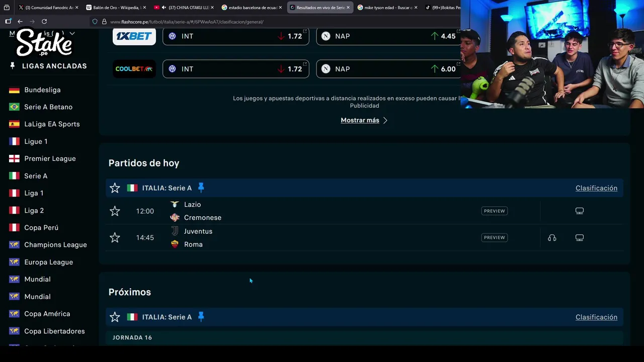
Task: Click the Lazio club crest
Action: [175, 205]
